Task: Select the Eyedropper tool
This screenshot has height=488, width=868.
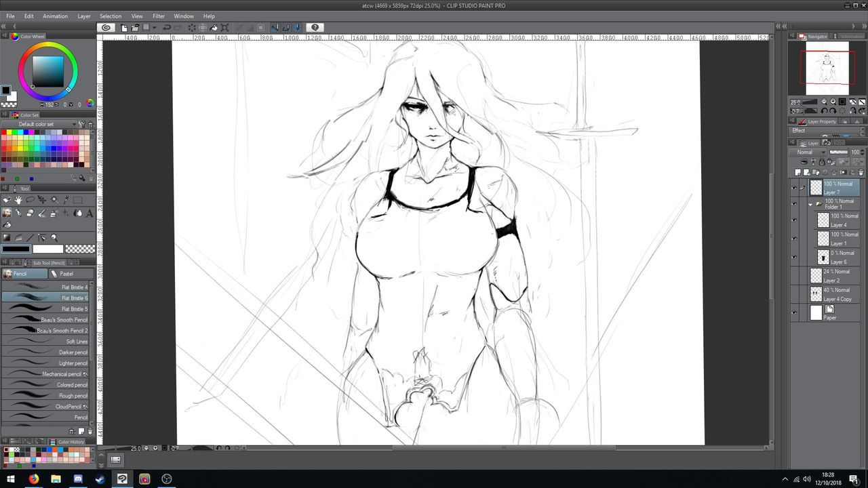Action: tap(66, 200)
